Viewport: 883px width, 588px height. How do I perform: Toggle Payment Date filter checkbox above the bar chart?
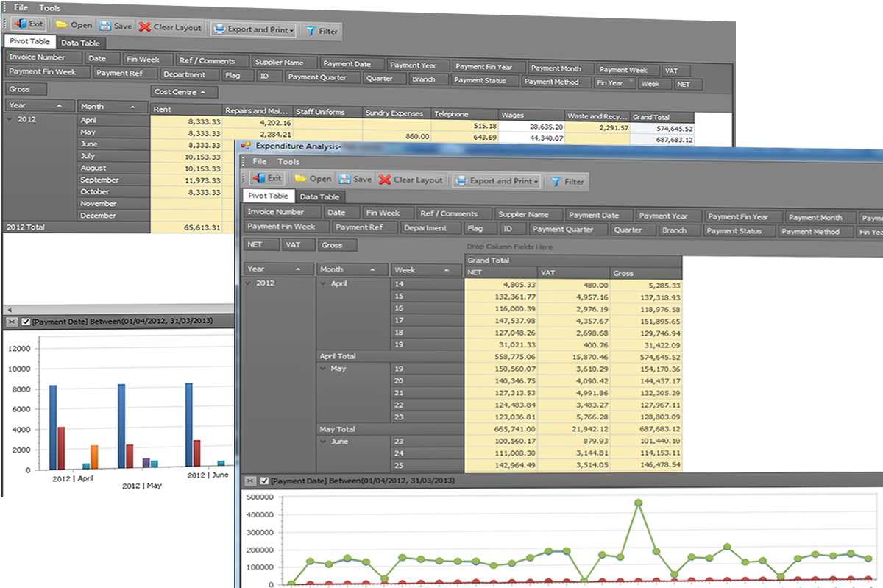click(26, 322)
